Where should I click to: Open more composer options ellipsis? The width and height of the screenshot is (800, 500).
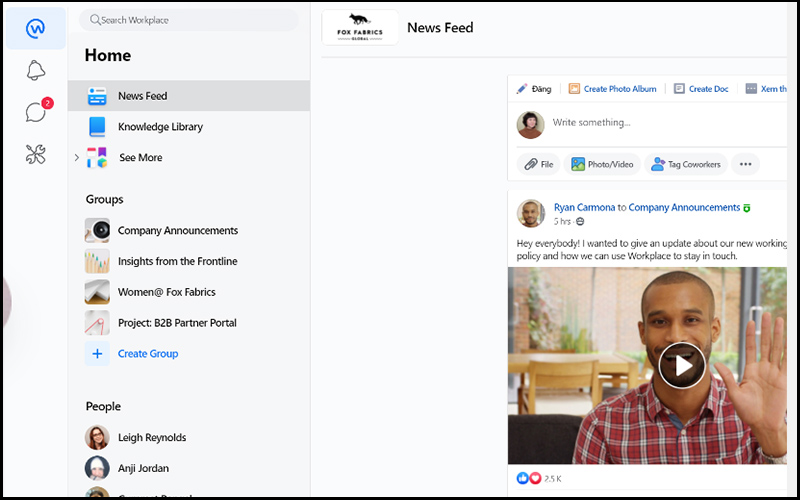coord(745,164)
